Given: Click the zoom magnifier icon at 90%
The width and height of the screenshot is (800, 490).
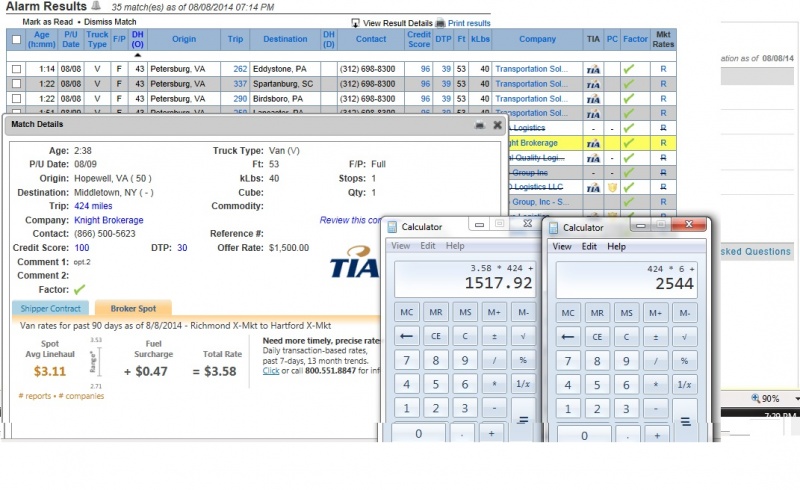Looking at the screenshot, I should click(756, 398).
